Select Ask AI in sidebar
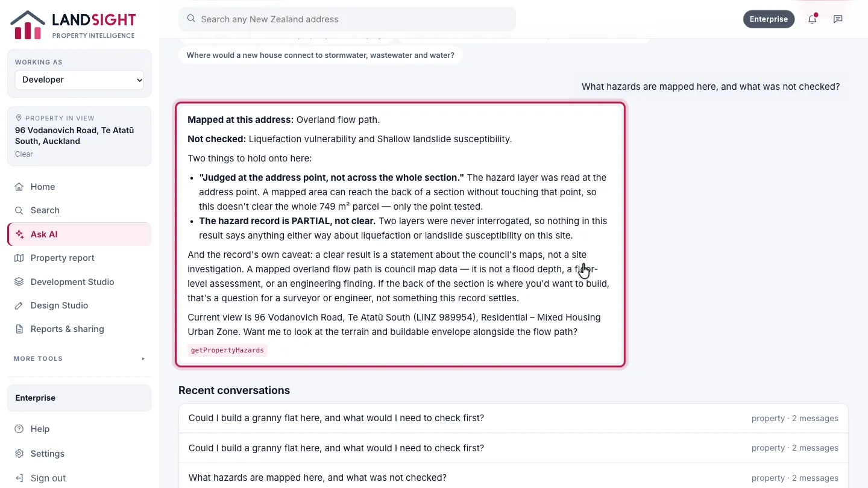 (80, 234)
